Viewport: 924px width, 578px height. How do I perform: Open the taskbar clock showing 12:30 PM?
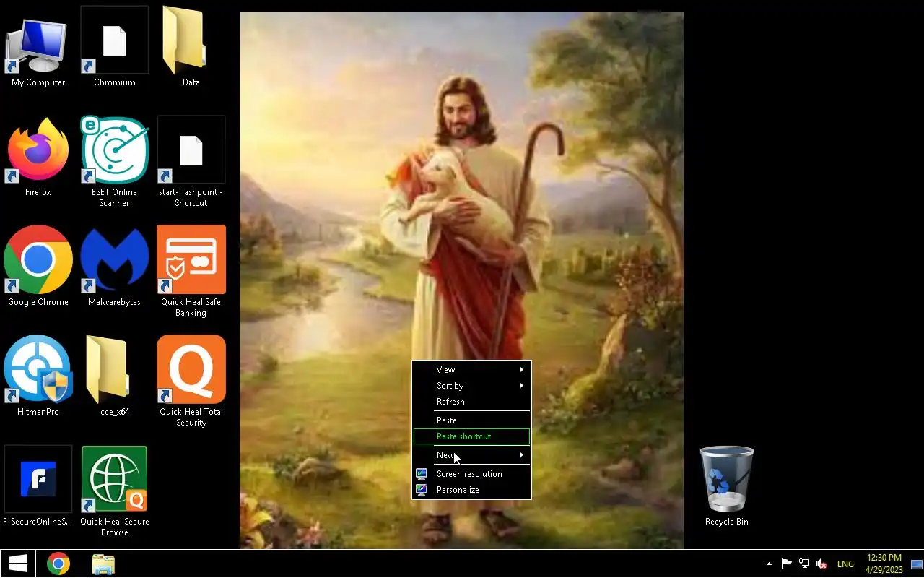[884, 564]
